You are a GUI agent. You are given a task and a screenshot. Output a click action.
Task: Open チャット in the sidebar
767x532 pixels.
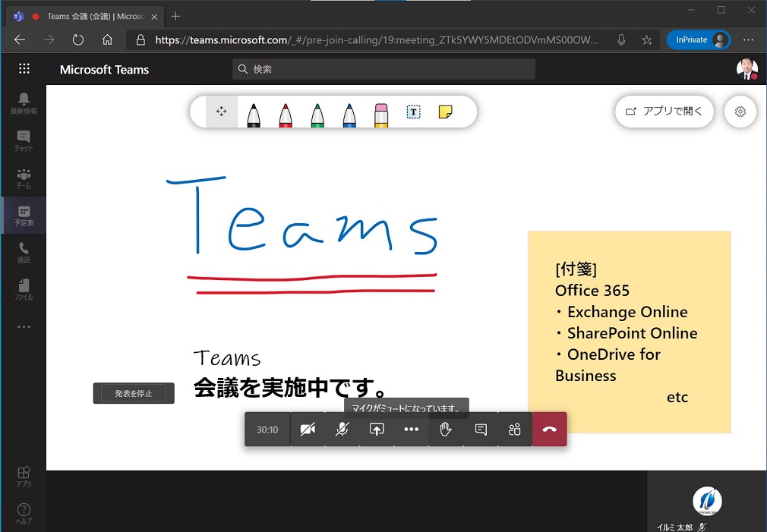pos(24,141)
